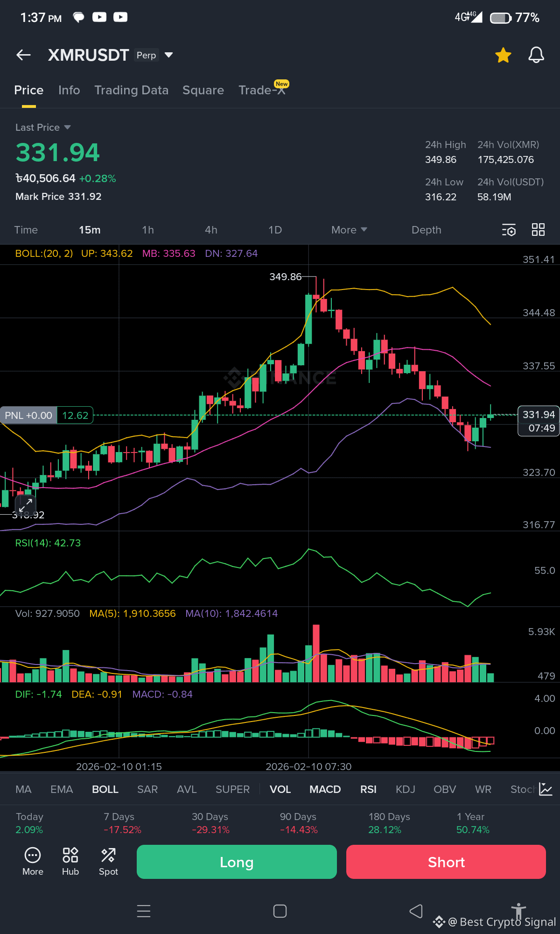Tap Android recent apps menu icon

(x=144, y=911)
